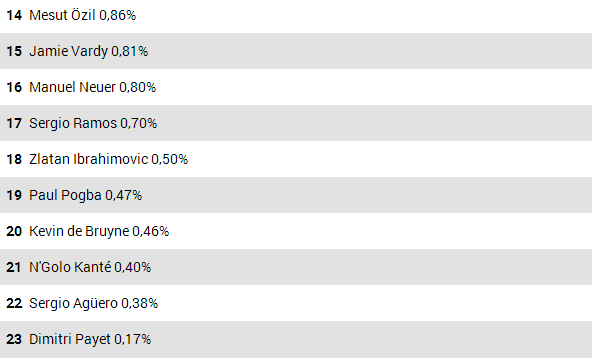Click the Mesut Özil 0,86% row
This screenshot has width=593, height=361.
pos(296,15)
